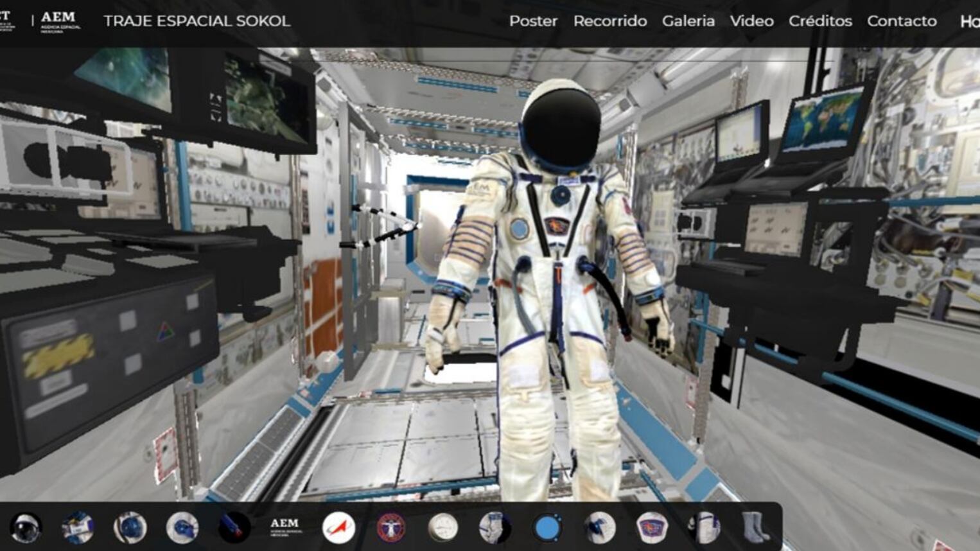The height and width of the screenshot is (551, 980).
Task: Click the TRAJE ESPACIAL SOKOL title
Action: [197, 21]
